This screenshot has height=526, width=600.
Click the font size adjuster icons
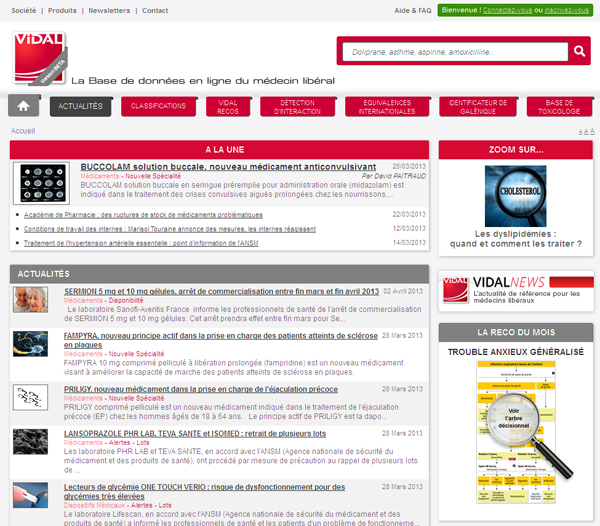point(585,131)
